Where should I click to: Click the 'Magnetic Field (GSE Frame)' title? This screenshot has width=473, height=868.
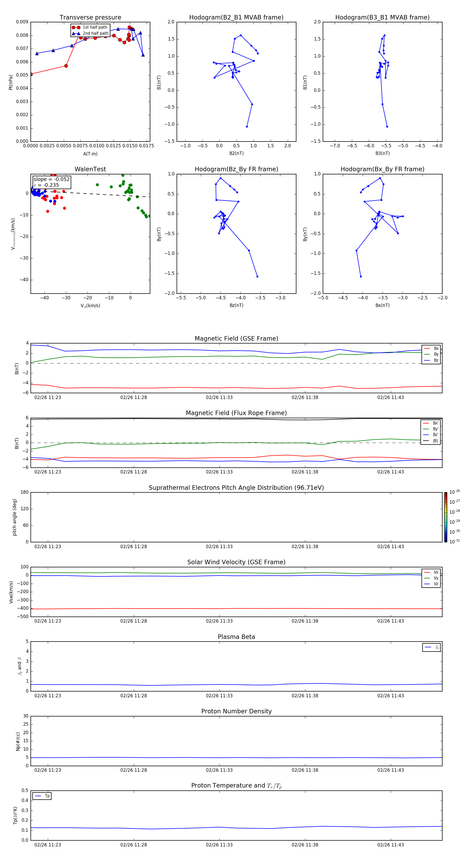pos(236,339)
